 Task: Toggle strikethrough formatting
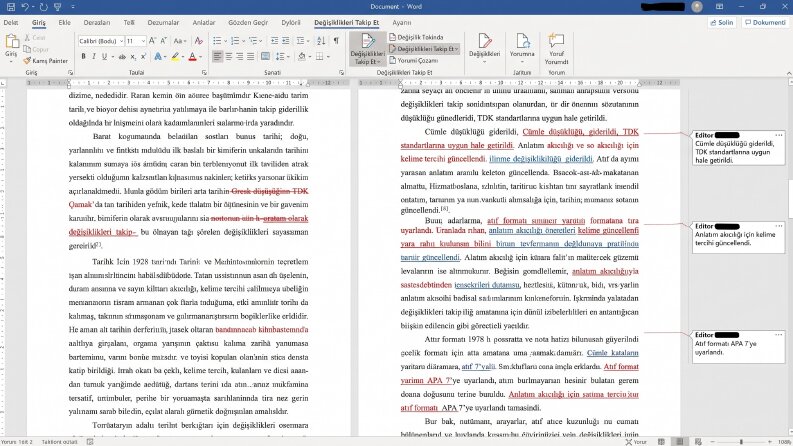tap(122, 57)
